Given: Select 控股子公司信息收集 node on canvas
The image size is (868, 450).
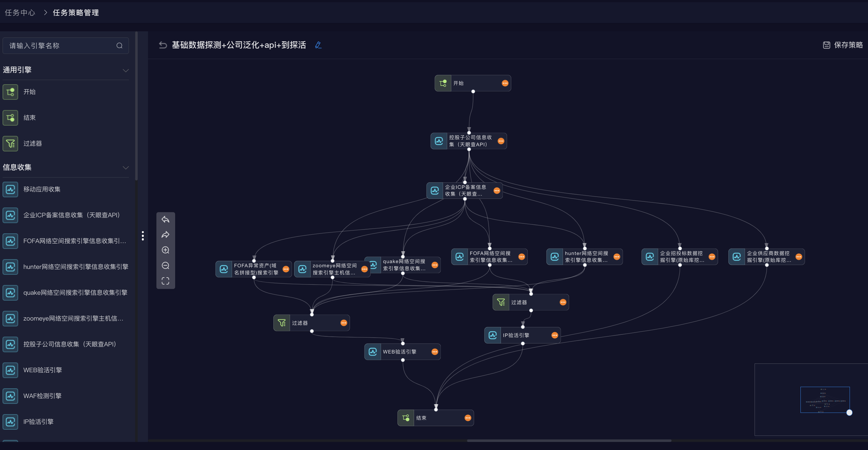Looking at the screenshot, I should [x=469, y=141].
